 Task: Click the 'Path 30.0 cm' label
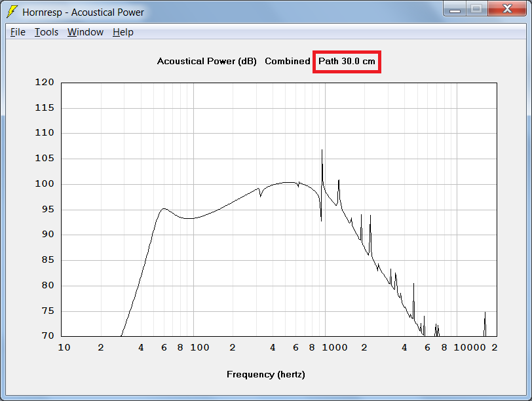coord(347,62)
